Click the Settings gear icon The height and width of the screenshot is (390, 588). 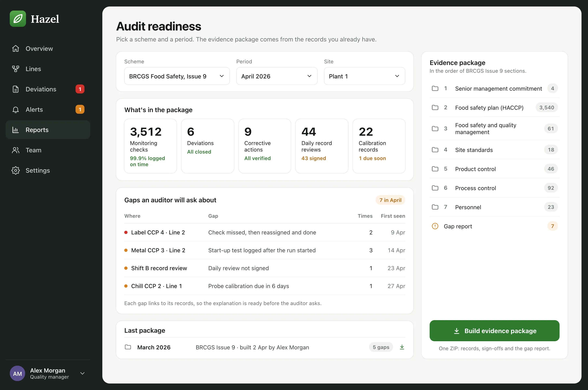15,170
